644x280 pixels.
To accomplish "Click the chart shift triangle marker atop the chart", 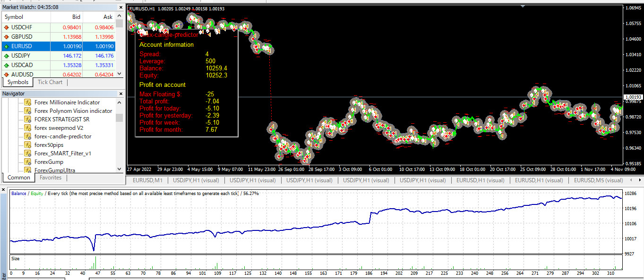I will pyautogui.click(x=522, y=6).
